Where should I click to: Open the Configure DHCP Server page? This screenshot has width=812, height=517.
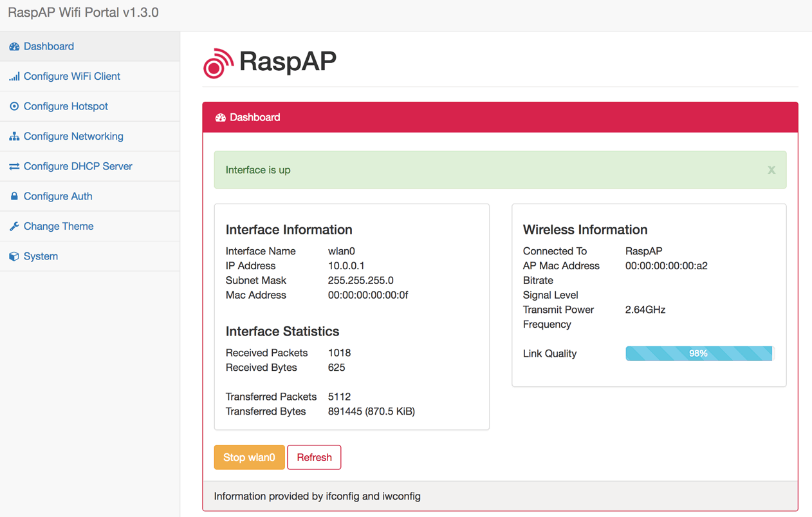[x=78, y=165]
